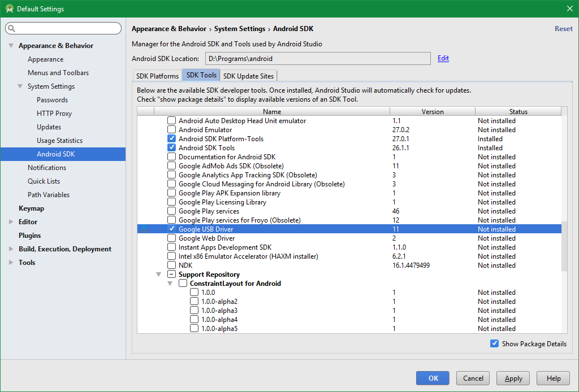The height and width of the screenshot is (392, 579).
Task: Uncheck Android SDK Platform-Tools
Action: click(x=171, y=138)
